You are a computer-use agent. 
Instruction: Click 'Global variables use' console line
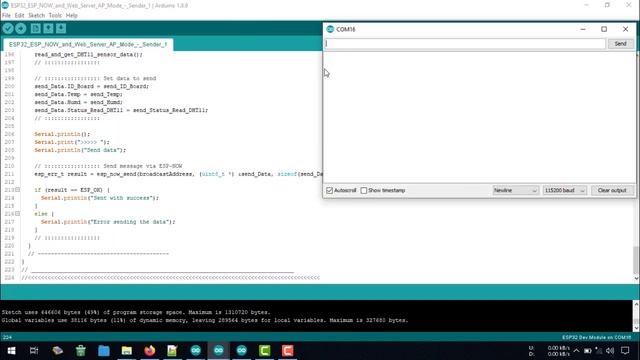tap(204, 320)
